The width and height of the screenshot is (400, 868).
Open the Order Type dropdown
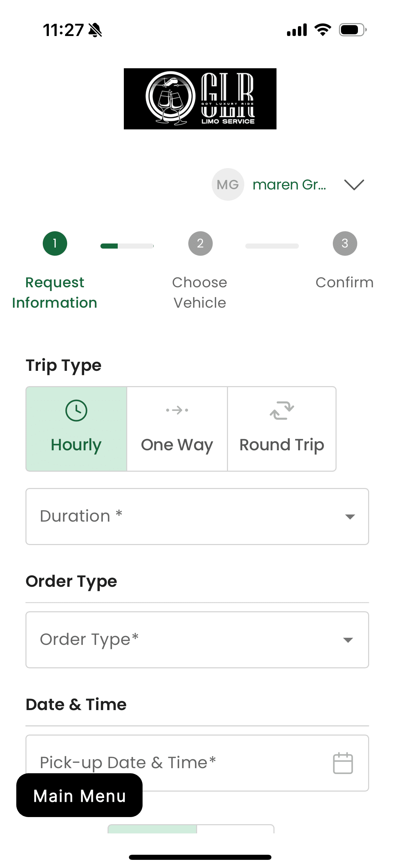[x=197, y=639]
